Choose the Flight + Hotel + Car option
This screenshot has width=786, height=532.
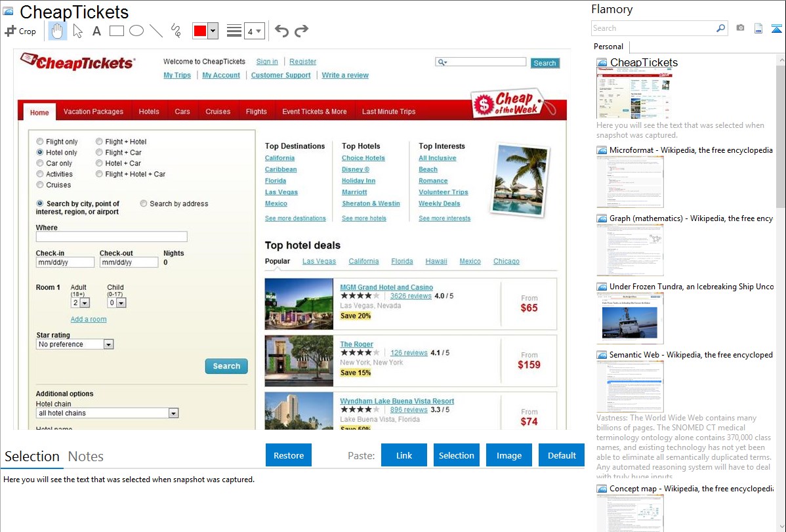99,174
